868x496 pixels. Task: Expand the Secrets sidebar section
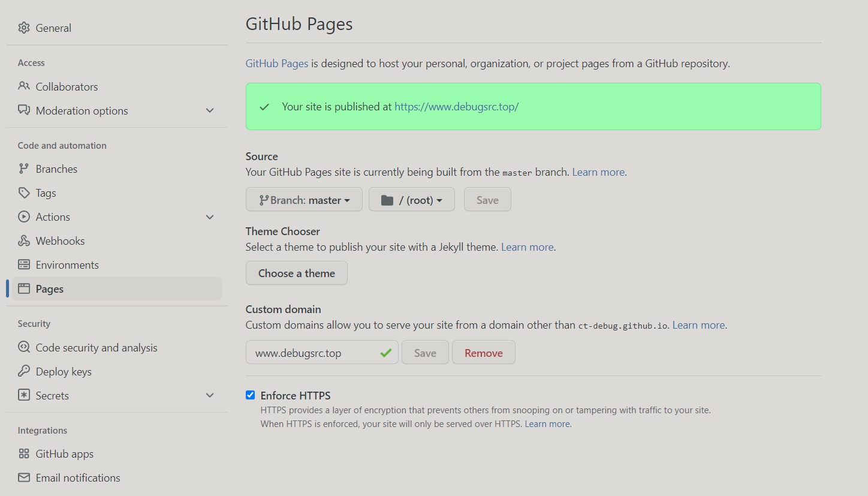point(210,396)
